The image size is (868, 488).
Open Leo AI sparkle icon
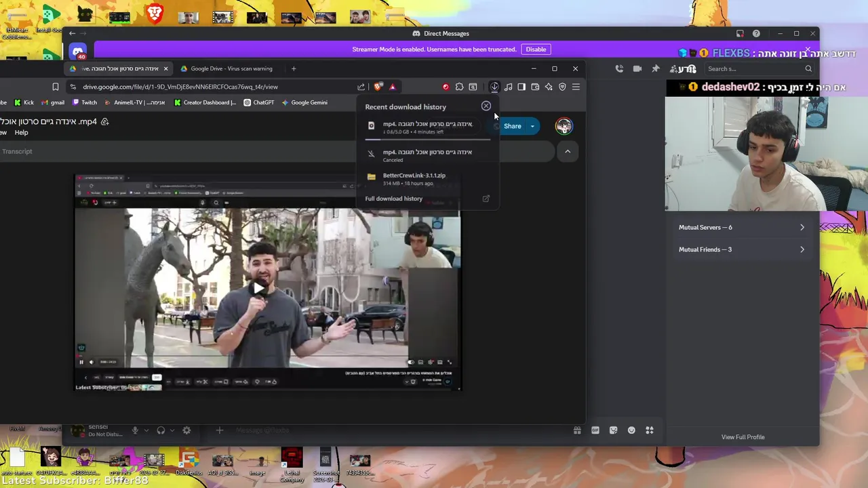pos(549,87)
